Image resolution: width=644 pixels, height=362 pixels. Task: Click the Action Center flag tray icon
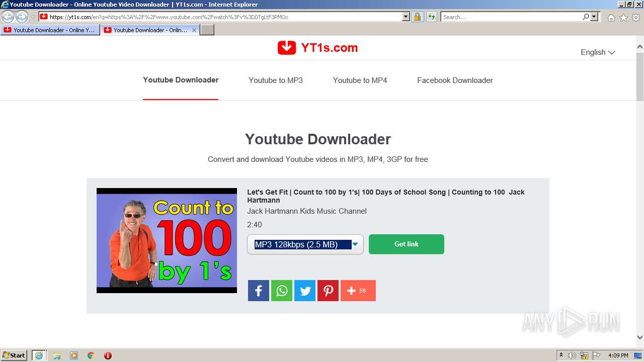[596, 355]
